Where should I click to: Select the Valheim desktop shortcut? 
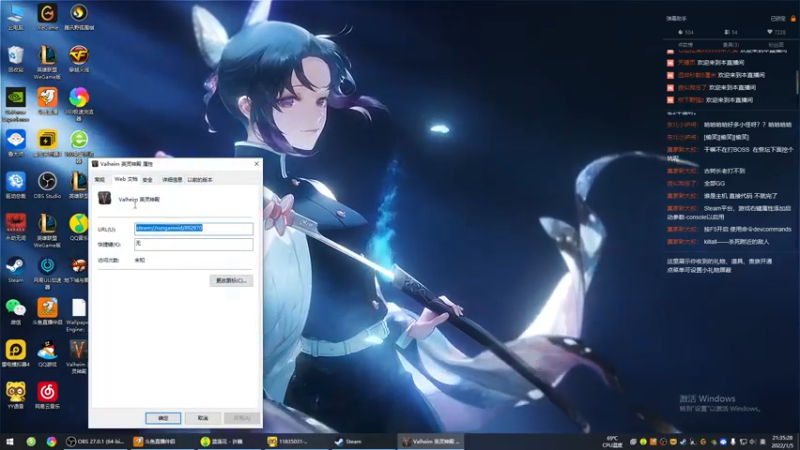click(x=79, y=357)
